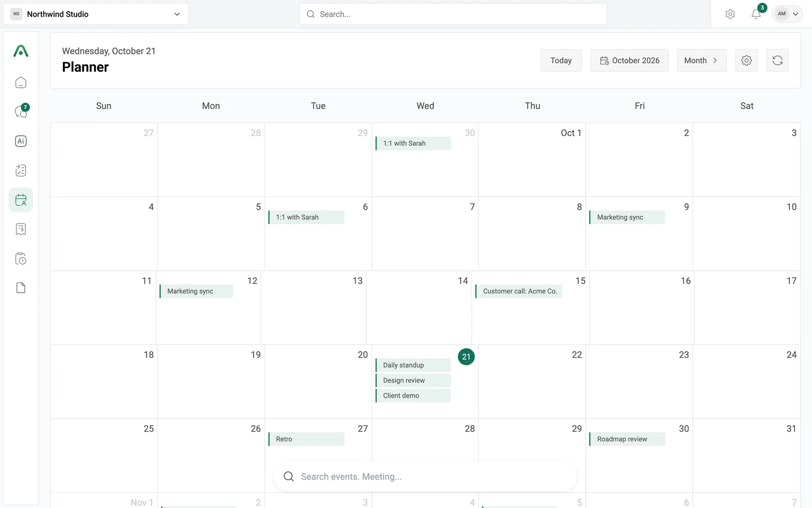Screen dimensions: 812x508
Task: Jump to Today in the planner
Action: click(561, 60)
